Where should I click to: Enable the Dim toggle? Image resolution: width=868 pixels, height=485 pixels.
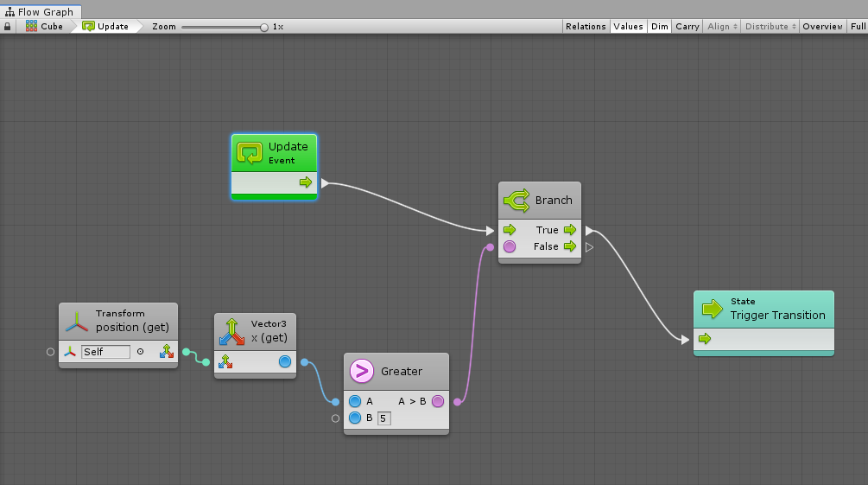pyautogui.click(x=660, y=27)
